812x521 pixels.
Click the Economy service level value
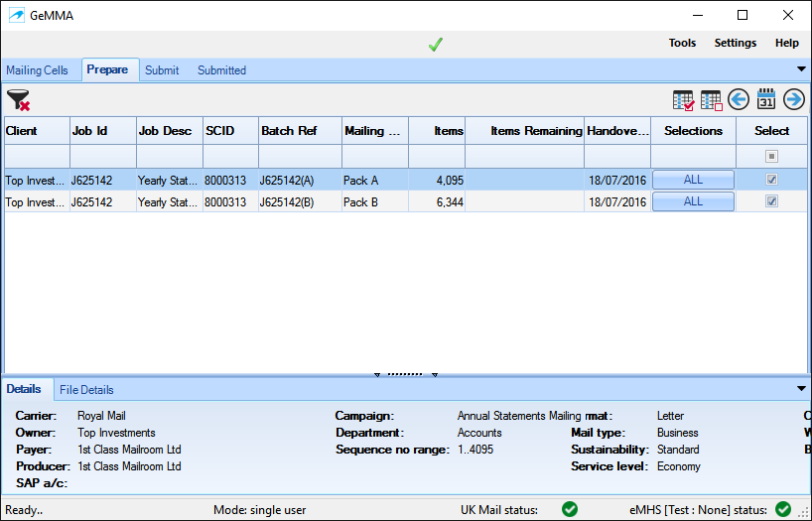coord(678,466)
